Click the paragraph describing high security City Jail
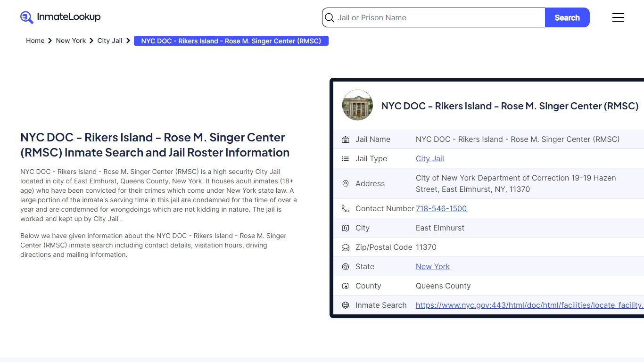The width and height of the screenshot is (644, 362). [158, 195]
